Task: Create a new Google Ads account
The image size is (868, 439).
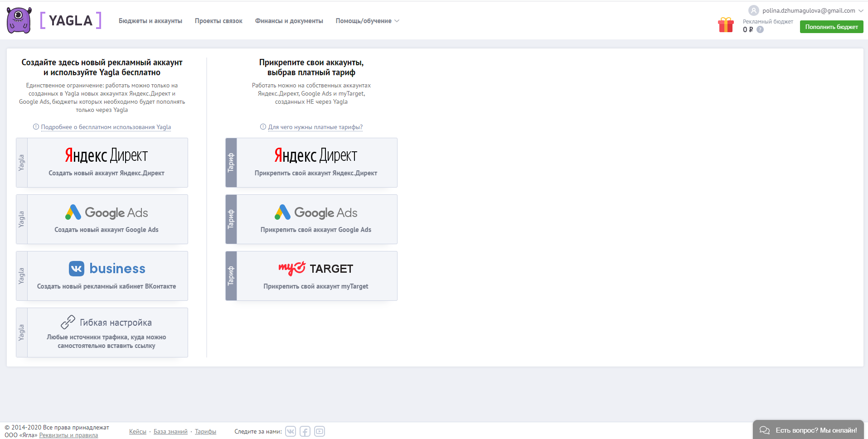Action: coord(102,219)
